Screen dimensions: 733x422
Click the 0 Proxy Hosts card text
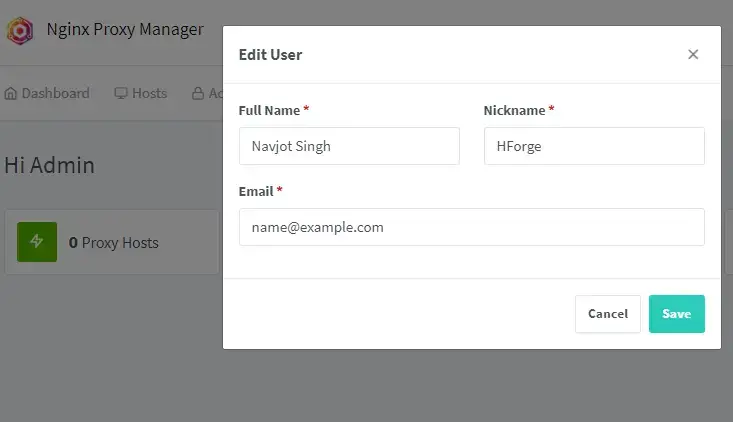click(x=114, y=243)
